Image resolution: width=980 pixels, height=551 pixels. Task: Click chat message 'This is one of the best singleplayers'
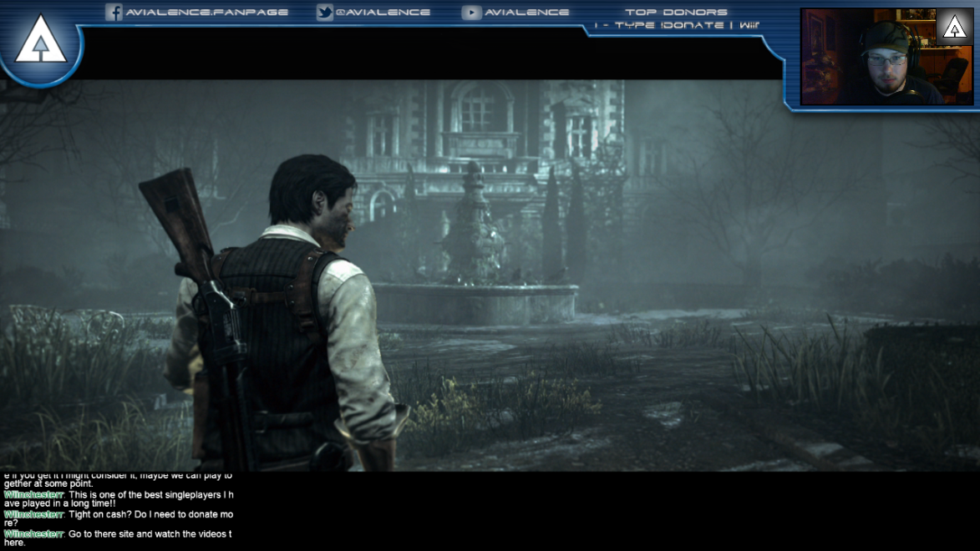point(119,499)
